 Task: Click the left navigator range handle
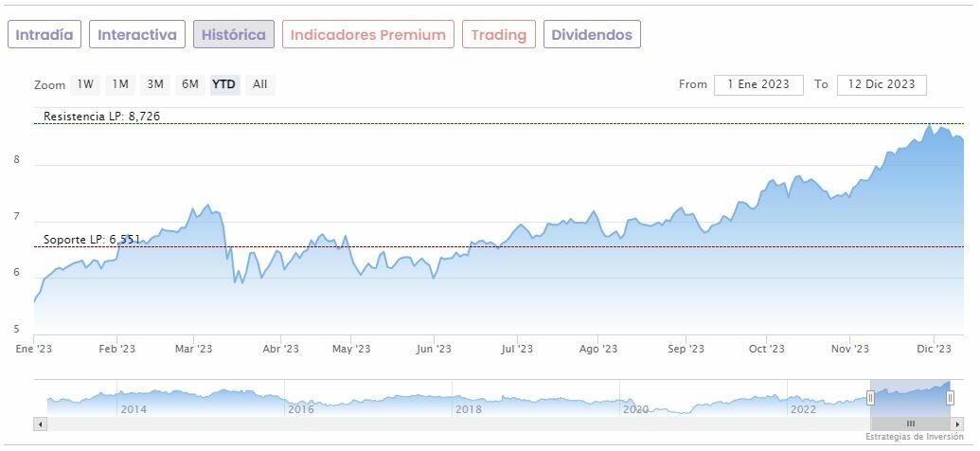(x=870, y=398)
